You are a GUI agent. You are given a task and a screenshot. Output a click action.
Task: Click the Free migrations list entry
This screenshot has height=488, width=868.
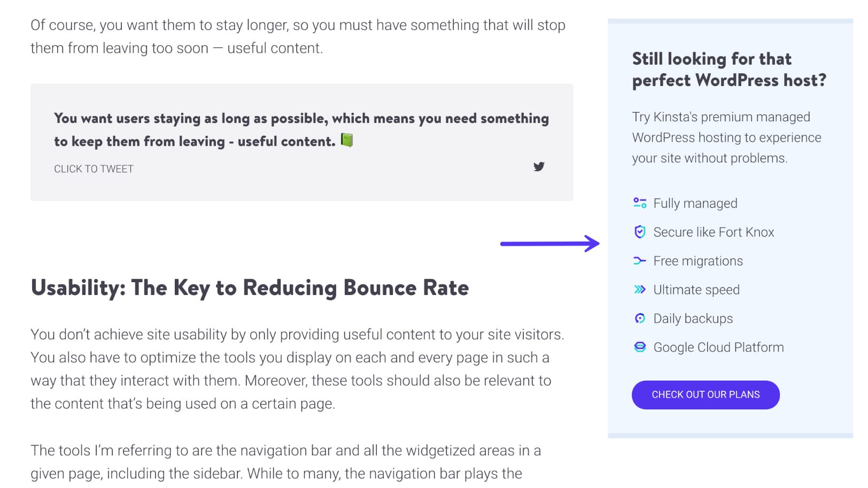click(x=697, y=261)
